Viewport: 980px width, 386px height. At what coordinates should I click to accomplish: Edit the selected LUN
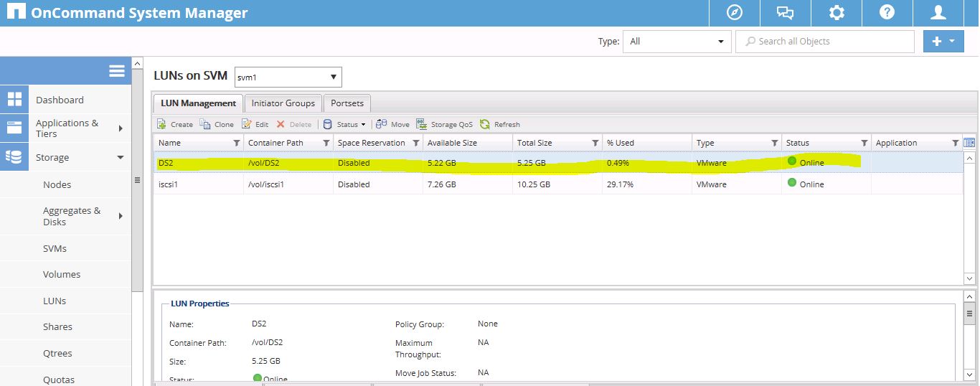click(x=255, y=124)
